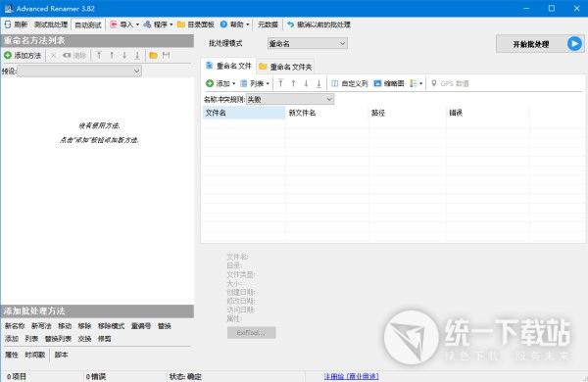Click the 元数据 metadata toolbar item
The image size is (588, 382).
268,24
